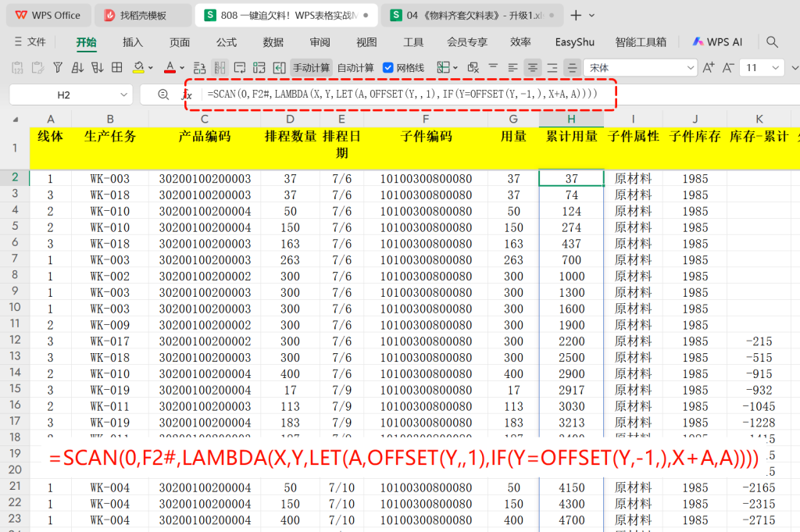Open the 文件 file menu
Image resolution: width=800 pixels, height=532 pixels.
pyautogui.click(x=30, y=42)
